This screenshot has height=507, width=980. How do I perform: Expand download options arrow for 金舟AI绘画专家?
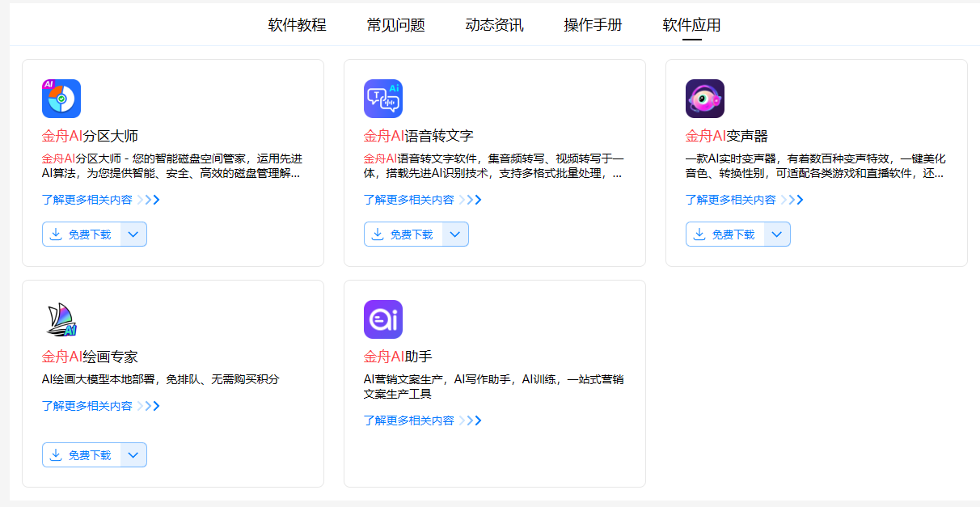pos(133,455)
